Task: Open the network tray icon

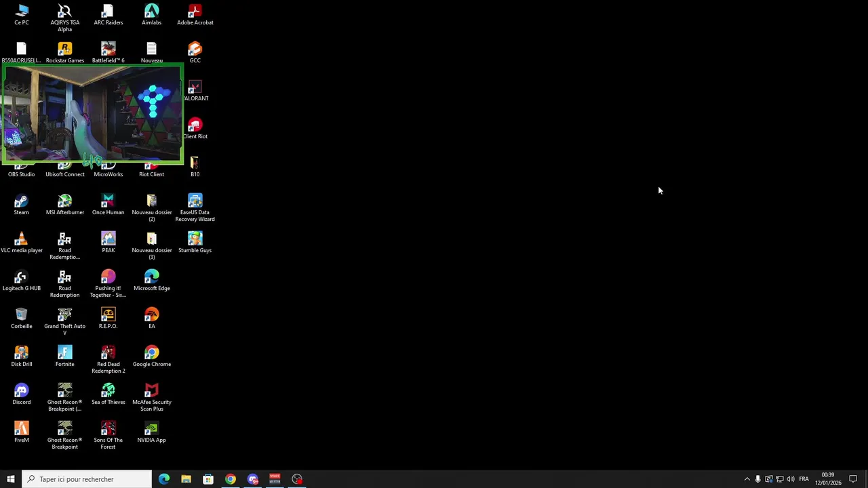Action: tap(779, 479)
